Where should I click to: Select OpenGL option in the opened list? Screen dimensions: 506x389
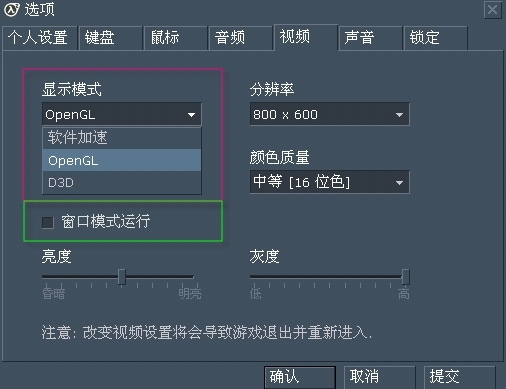pyautogui.click(x=122, y=160)
